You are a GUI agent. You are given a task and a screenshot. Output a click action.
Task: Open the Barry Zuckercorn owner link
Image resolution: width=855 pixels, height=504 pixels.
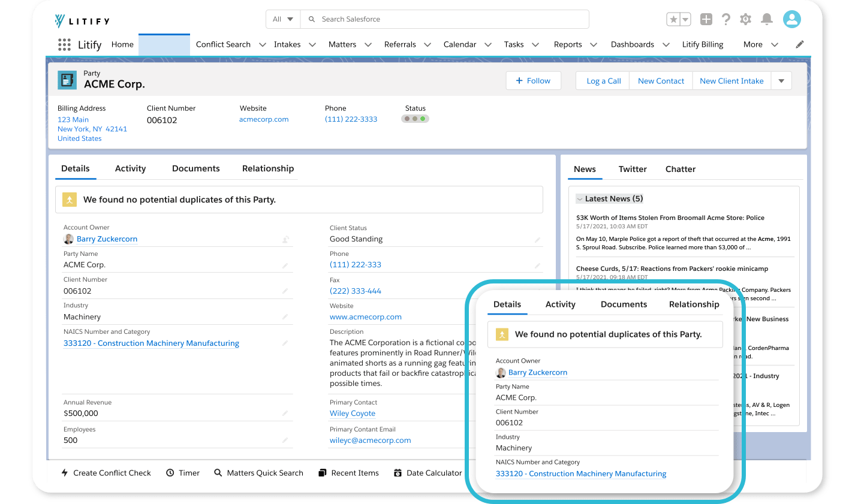pos(107,239)
